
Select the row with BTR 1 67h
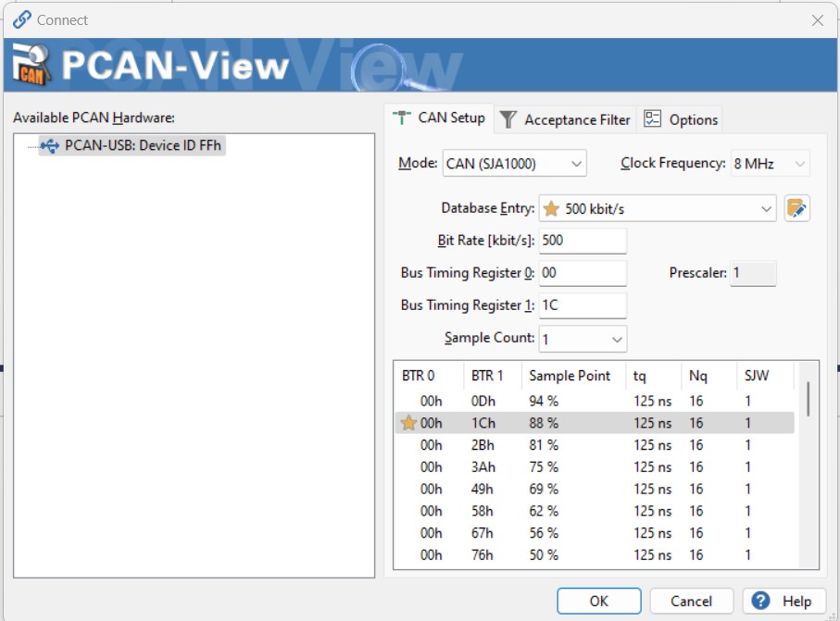[x=595, y=533]
